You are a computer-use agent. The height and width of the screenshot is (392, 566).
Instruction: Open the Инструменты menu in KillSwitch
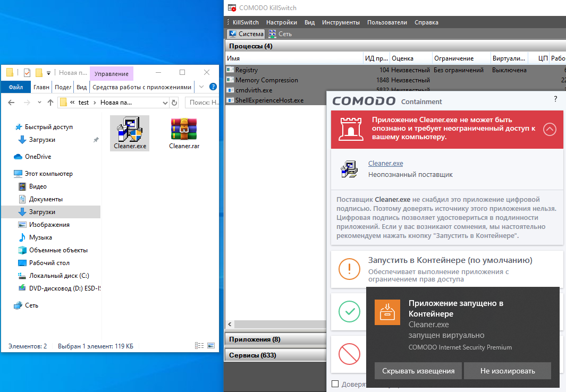[x=341, y=22]
